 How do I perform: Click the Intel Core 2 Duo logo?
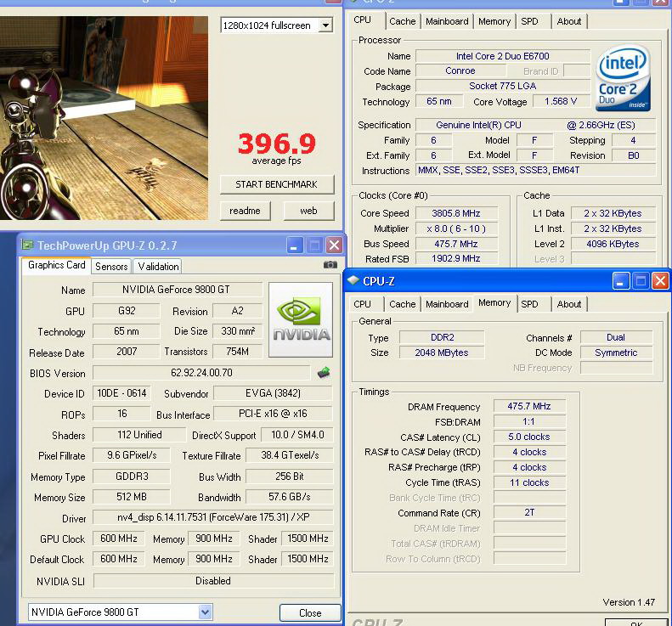coord(623,78)
